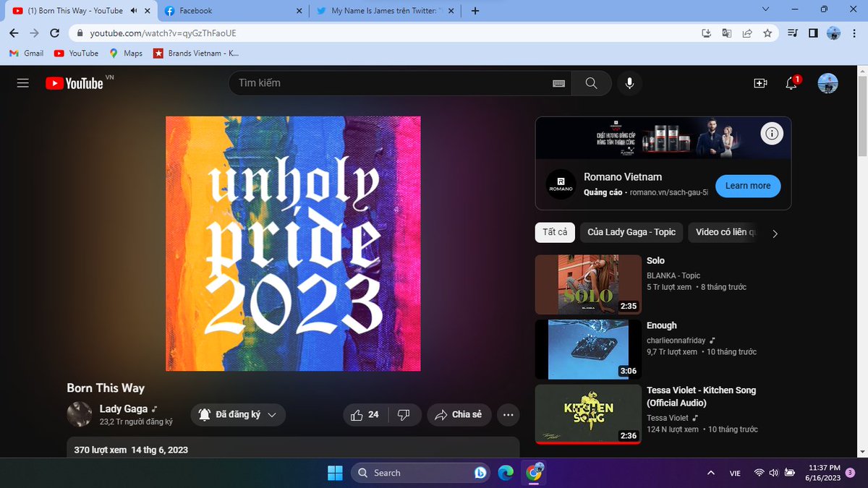This screenshot has width=868, height=488.
Task: Open Tessa Violet - Kitchen Song title
Action: [701, 396]
